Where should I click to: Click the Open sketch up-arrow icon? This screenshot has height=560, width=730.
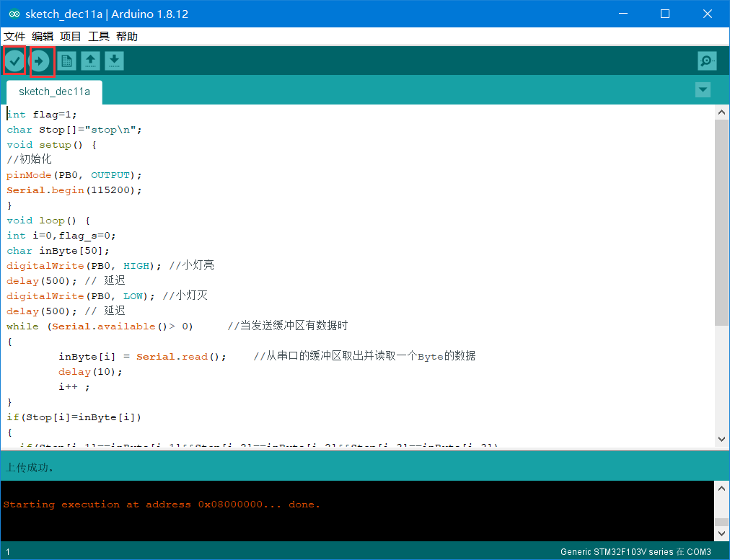tap(90, 61)
